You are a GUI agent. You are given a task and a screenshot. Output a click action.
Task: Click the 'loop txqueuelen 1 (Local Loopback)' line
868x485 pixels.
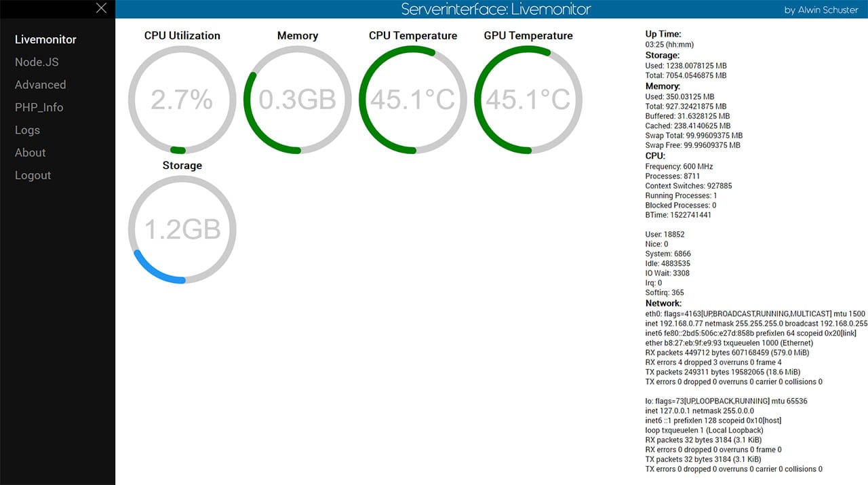pos(704,430)
